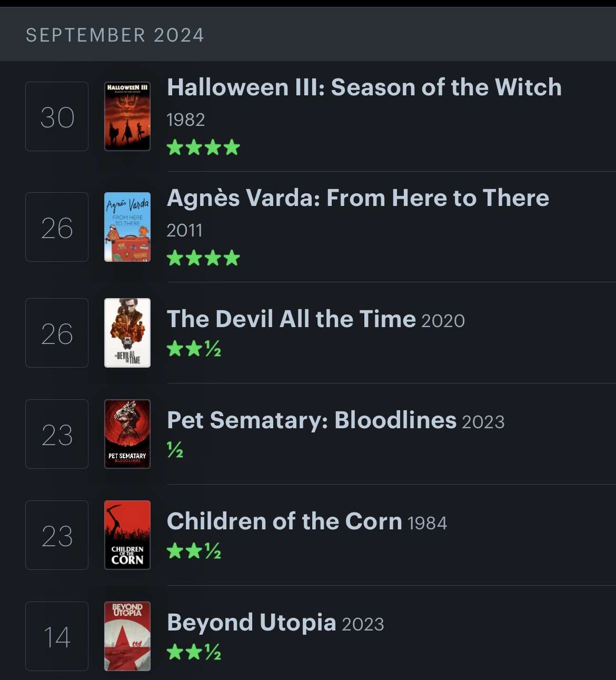Open the Beyond Utopia poster thumbnail
Image resolution: width=616 pixels, height=680 pixels.
click(x=127, y=636)
